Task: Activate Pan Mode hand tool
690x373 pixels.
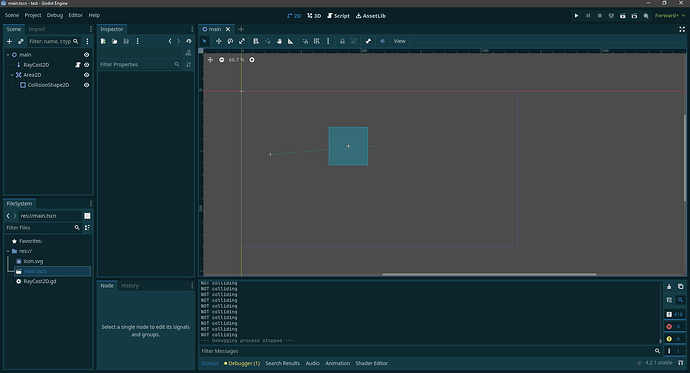Action: (279, 41)
